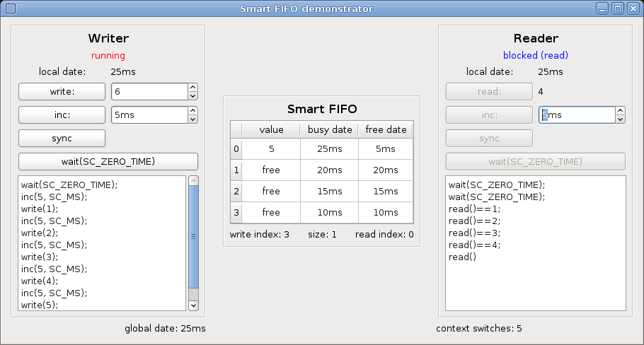Viewport: 644px width, 345px height.
Task: Increase Reader inc time with up arrow
Action: click(x=620, y=111)
